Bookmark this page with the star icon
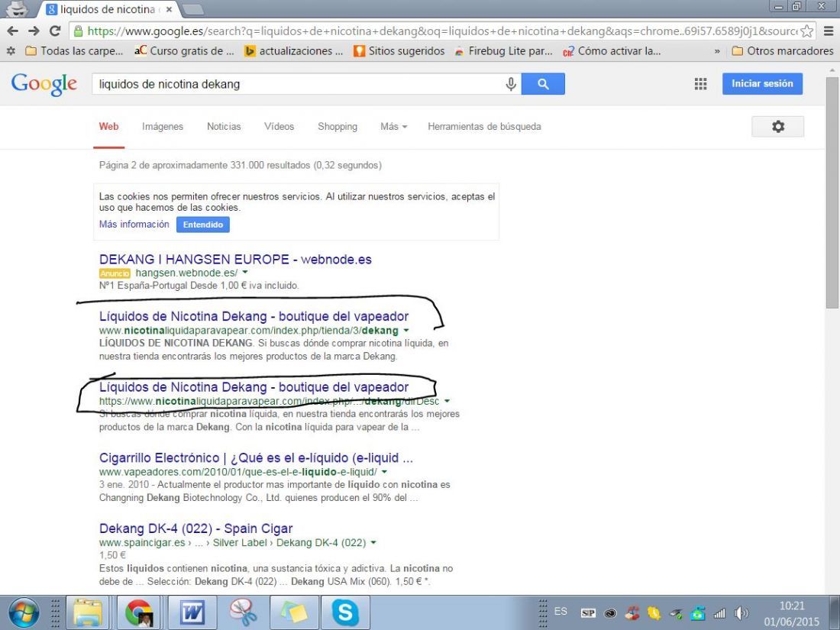840x630 pixels. click(x=806, y=31)
